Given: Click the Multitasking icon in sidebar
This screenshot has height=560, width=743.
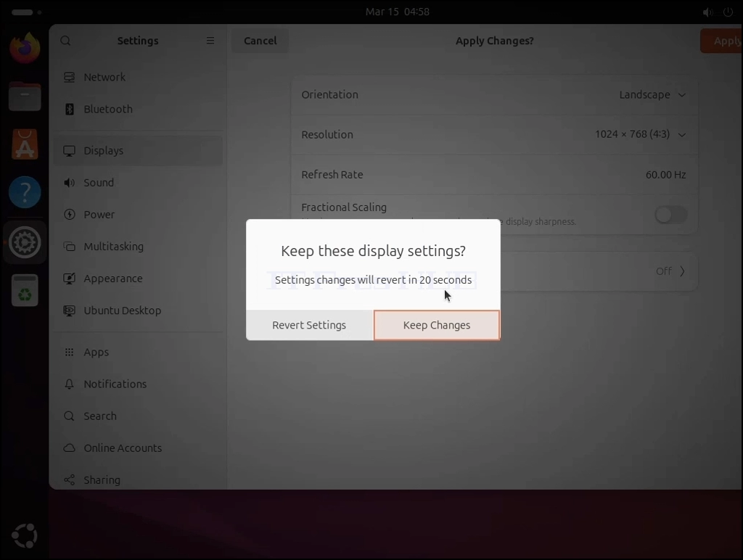Looking at the screenshot, I should (x=69, y=247).
